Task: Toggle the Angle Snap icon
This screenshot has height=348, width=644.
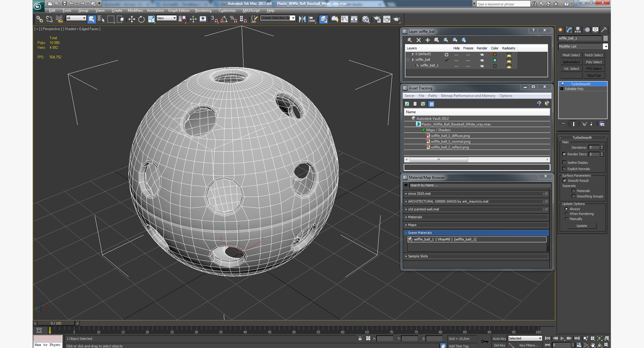Action: point(224,19)
